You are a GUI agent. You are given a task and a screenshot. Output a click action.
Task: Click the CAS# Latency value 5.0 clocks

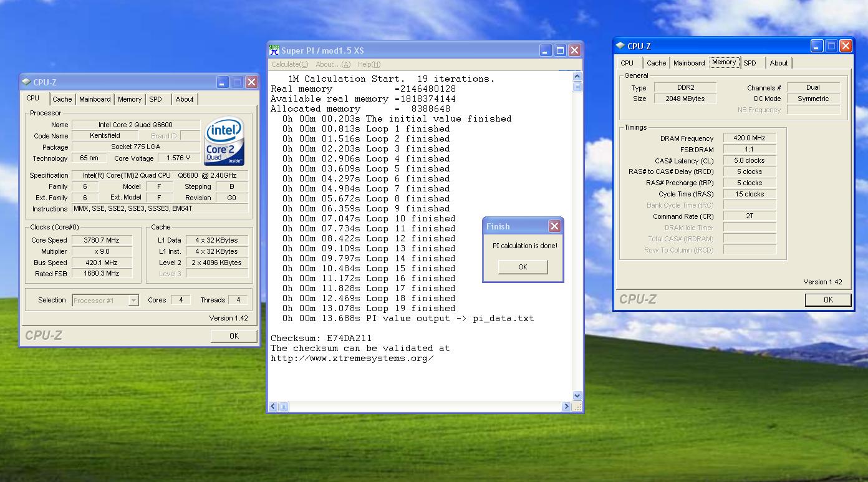pos(750,160)
